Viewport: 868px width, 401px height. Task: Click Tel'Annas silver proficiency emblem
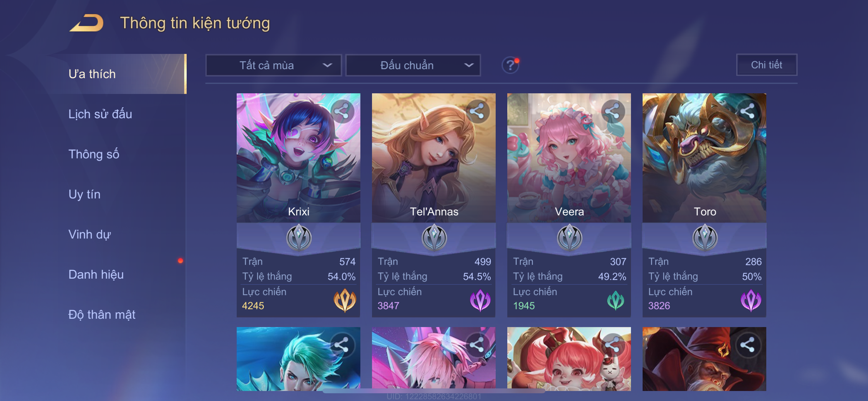click(434, 238)
